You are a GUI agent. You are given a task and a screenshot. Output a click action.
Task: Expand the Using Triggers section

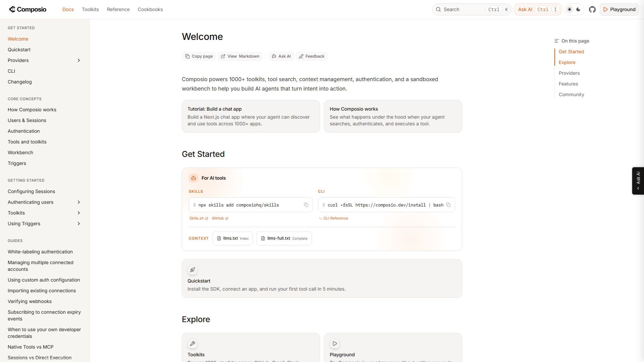point(79,224)
